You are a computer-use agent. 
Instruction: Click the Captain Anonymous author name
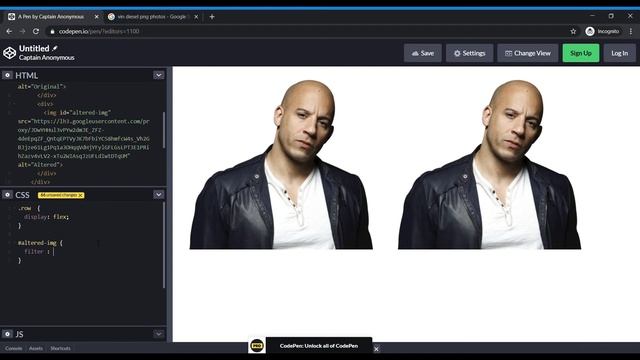point(47,58)
